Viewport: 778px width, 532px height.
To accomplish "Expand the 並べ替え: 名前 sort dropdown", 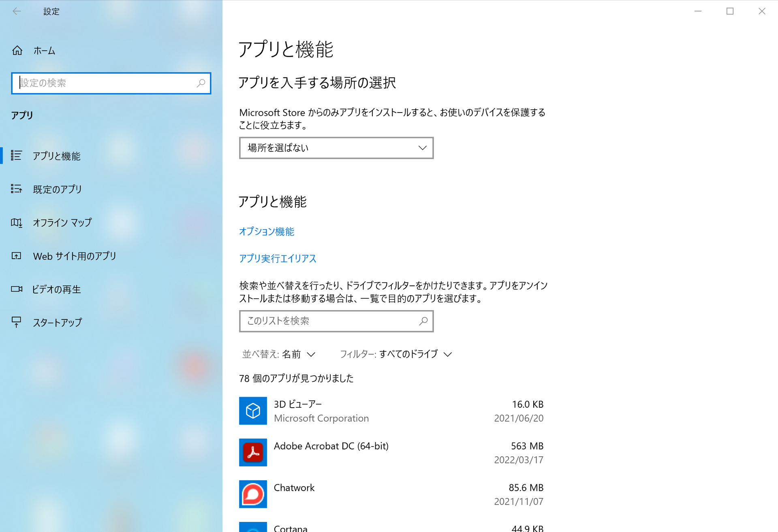I will (279, 354).
